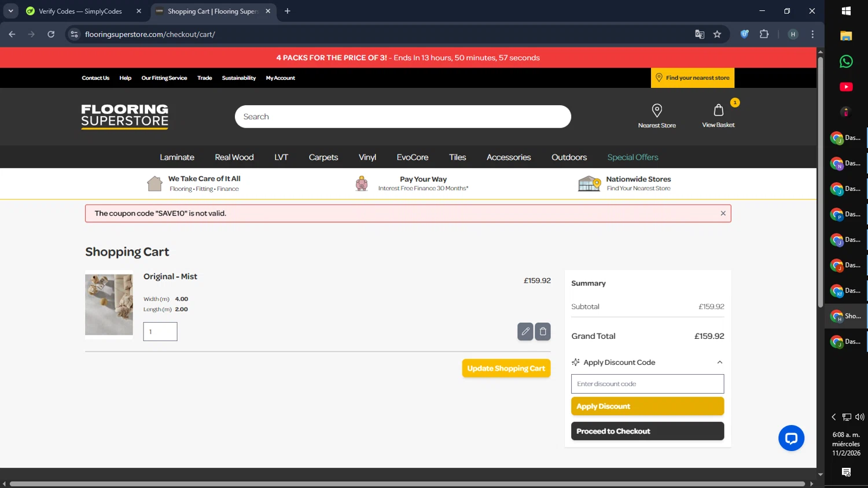868x488 pixels.
Task: Switch to the Verify Codes — SimplyCodes tab
Action: [80, 11]
